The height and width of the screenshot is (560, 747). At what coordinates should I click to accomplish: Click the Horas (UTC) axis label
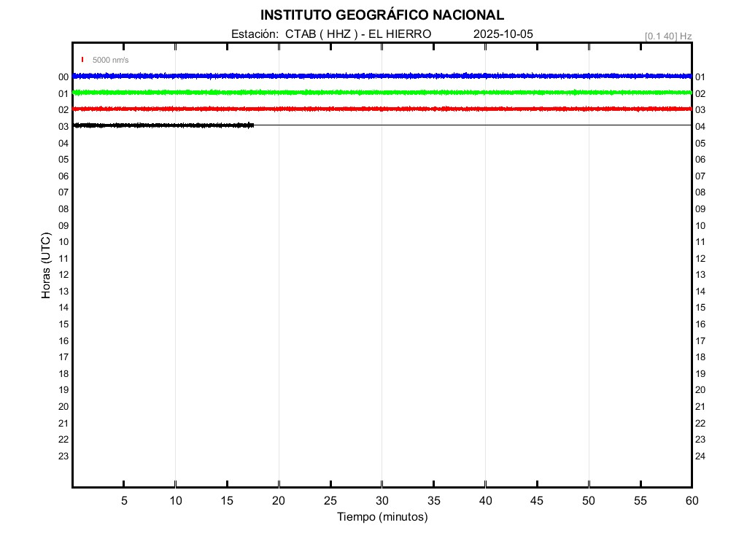point(46,266)
